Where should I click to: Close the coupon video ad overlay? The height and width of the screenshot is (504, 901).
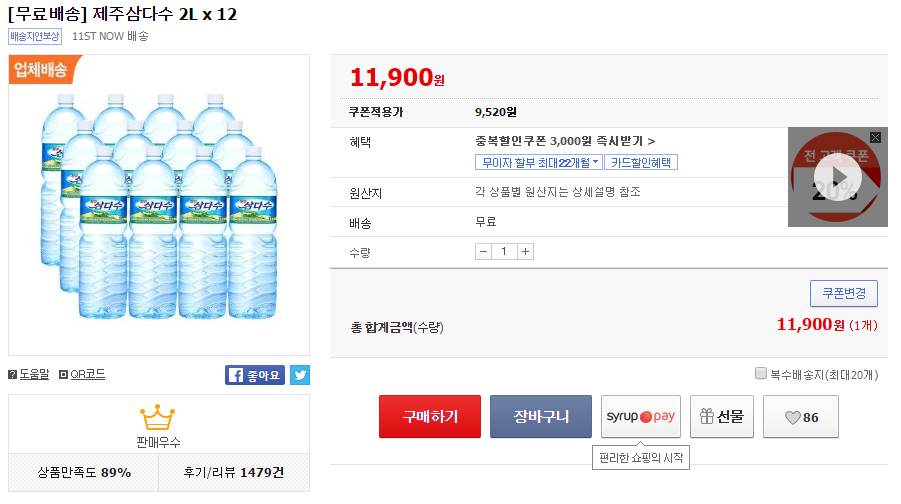click(x=875, y=137)
